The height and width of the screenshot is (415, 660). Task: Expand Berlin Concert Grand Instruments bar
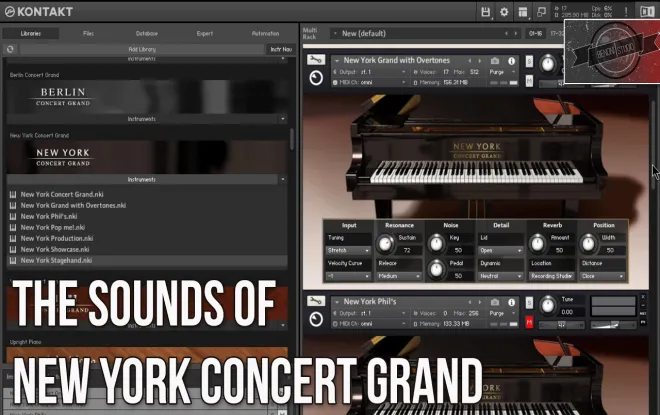tap(146, 119)
